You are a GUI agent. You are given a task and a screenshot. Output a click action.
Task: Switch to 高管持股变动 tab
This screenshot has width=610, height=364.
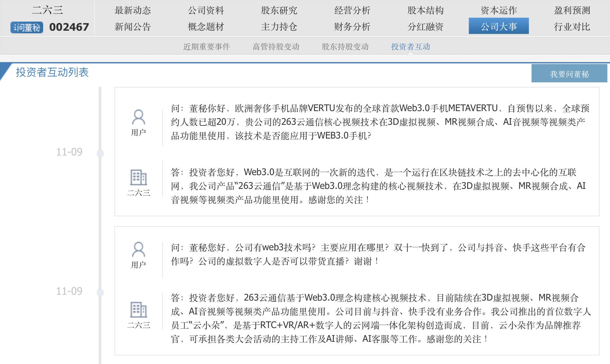[x=276, y=47]
